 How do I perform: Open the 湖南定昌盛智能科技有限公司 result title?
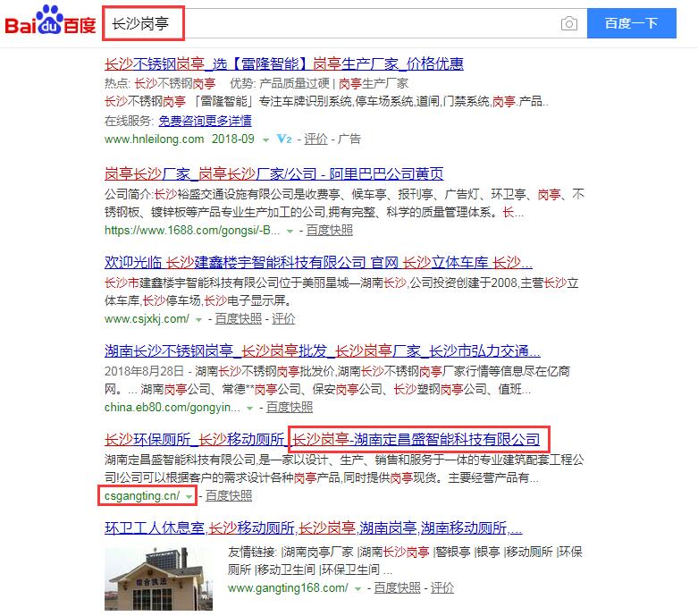click(x=418, y=439)
